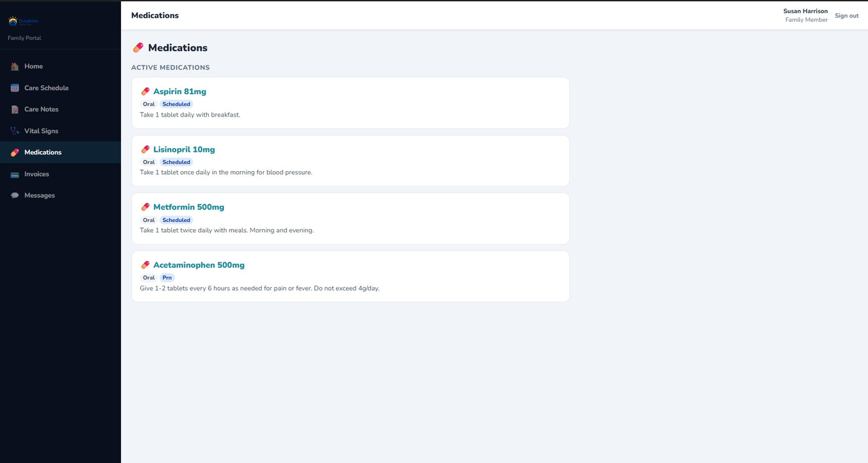The width and height of the screenshot is (868, 463).
Task: Click the Messages speech bubble icon
Action: point(15,195)
